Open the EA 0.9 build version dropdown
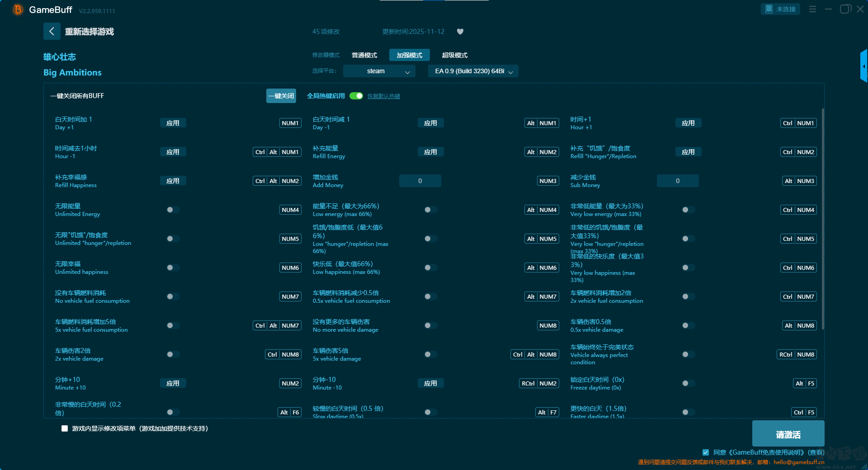 (x=473, y=71)
